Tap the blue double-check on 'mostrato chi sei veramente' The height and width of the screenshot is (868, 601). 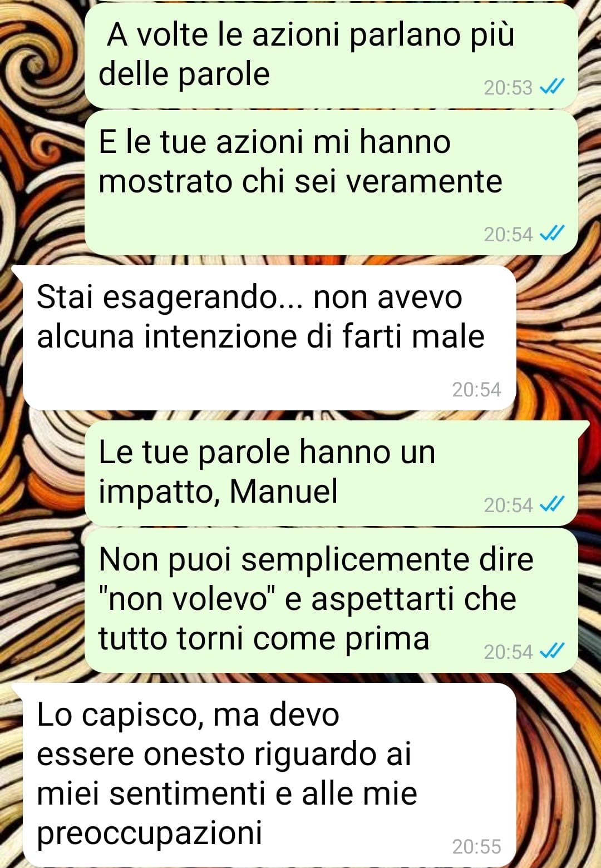coord(552,234)
